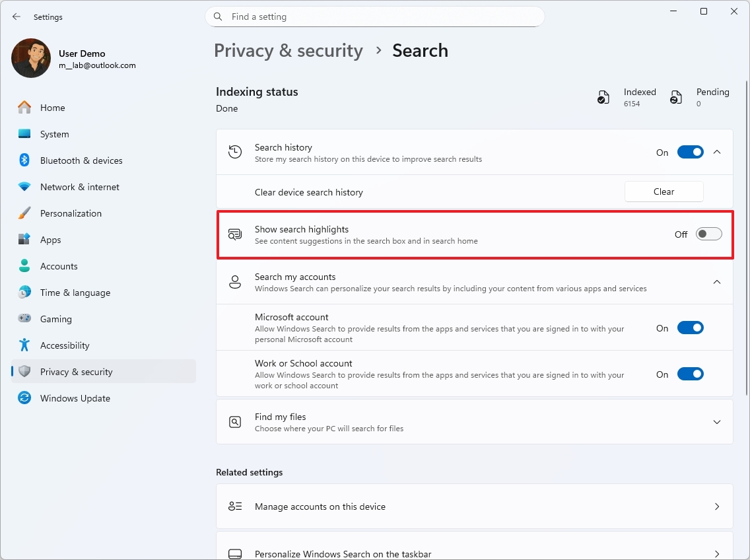
Task: Collapse the Search my accounts section
Action: pos(717,282)
